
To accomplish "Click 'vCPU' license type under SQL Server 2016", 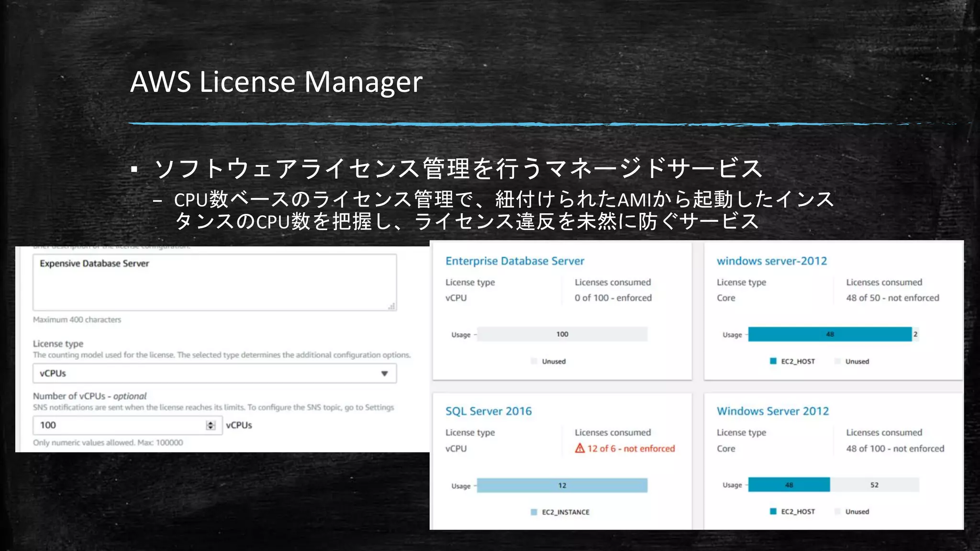I will click(x=456, y=449).
